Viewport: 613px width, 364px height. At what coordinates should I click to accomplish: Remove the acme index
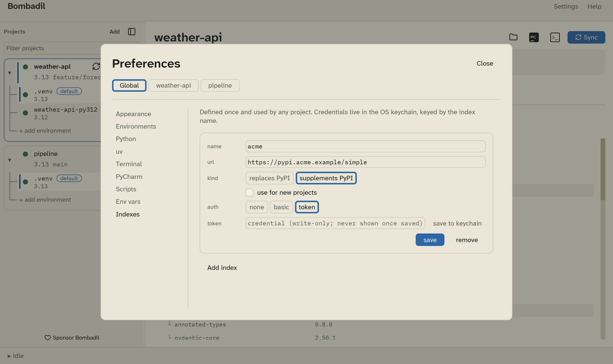tap(467, 240)
